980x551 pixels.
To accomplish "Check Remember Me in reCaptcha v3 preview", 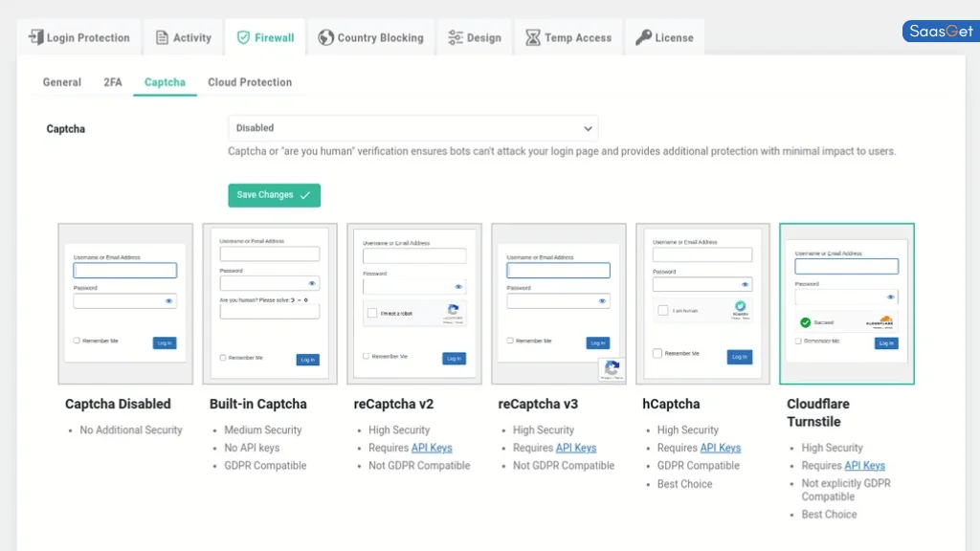I will pyautogui.click(x=510, y=341).
